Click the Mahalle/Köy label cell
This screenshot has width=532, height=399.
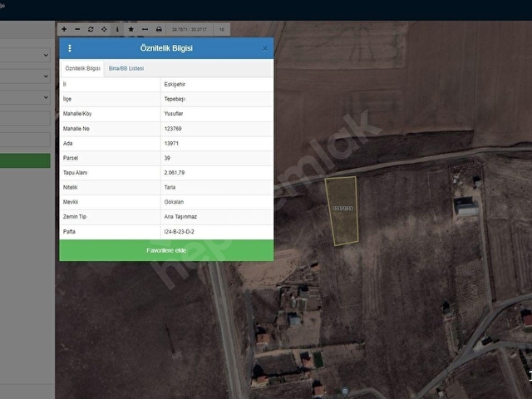pos(110,114)
